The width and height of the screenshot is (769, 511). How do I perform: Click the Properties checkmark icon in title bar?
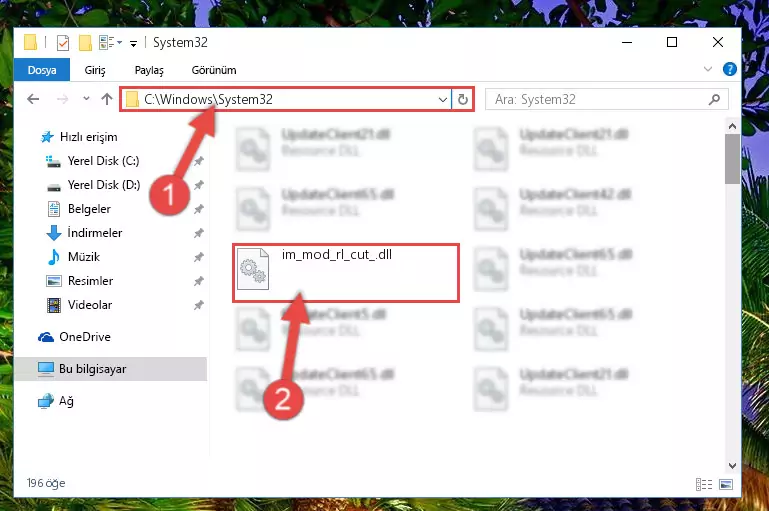tap(63, 43)
